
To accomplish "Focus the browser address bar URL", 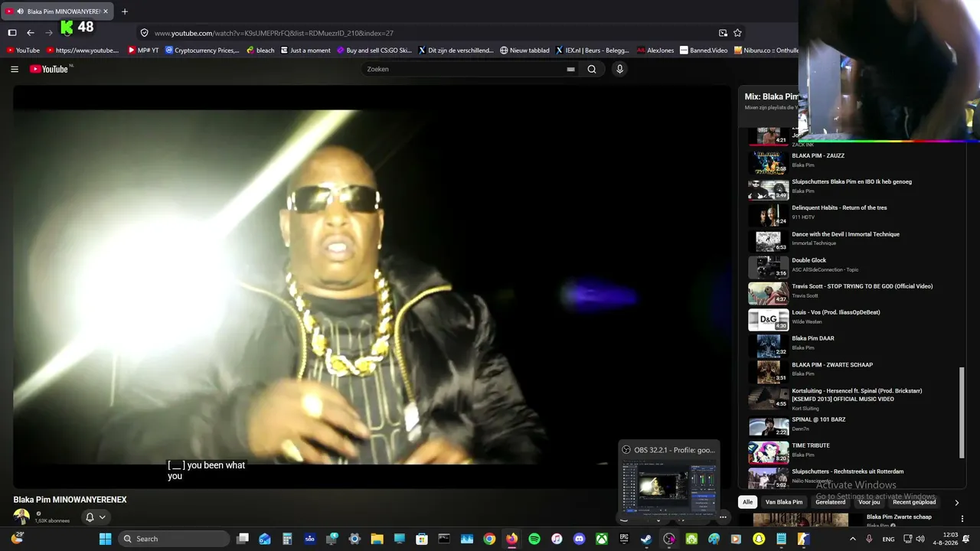I will coord(274,33).
